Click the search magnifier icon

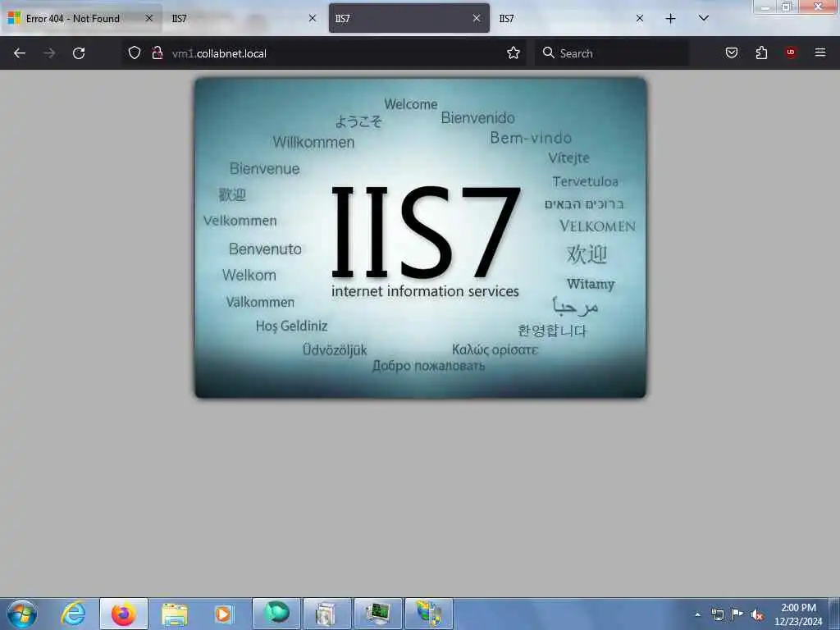[x=548, y=52]
